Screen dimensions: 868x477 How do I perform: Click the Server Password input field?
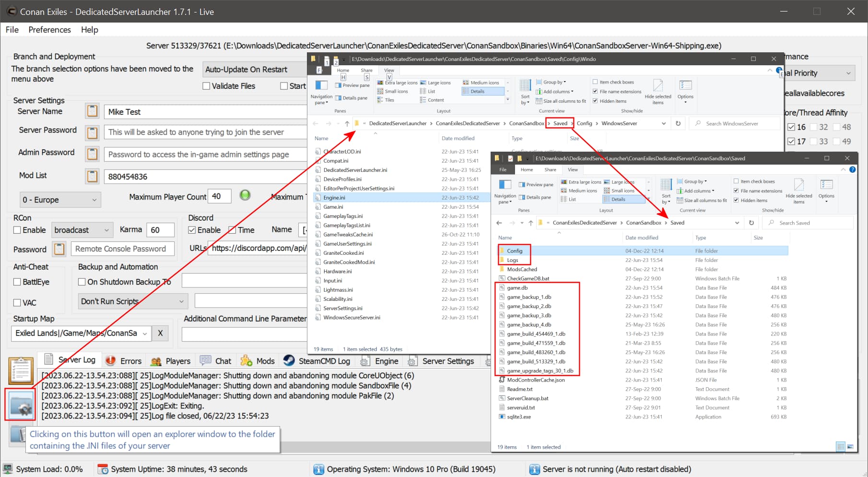(x=206, y=132)
